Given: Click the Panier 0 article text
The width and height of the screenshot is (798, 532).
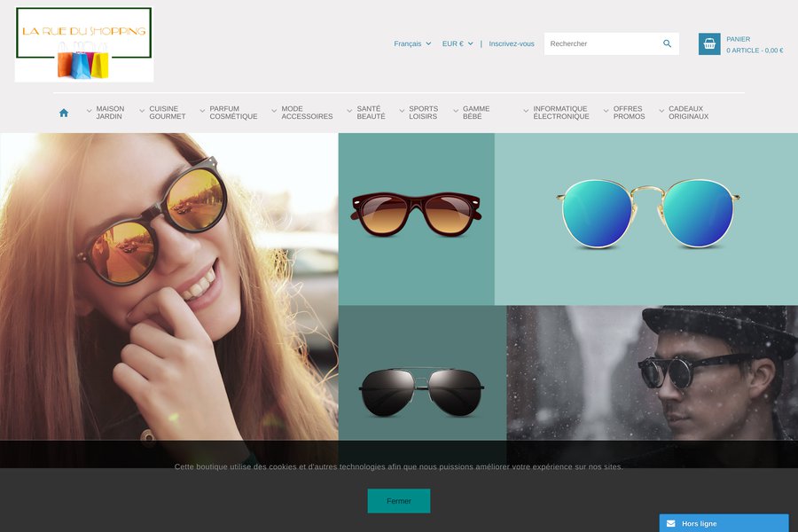Looking at the screenshot, I should click(x=755, y=45).
